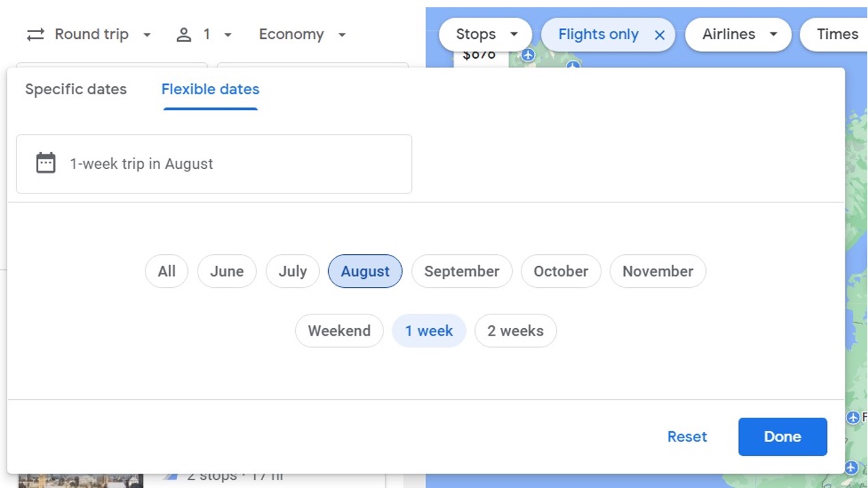The height and width of the screenshot is (488, 868).
Task: Click the calendar icon in date field
Action: 46,163
